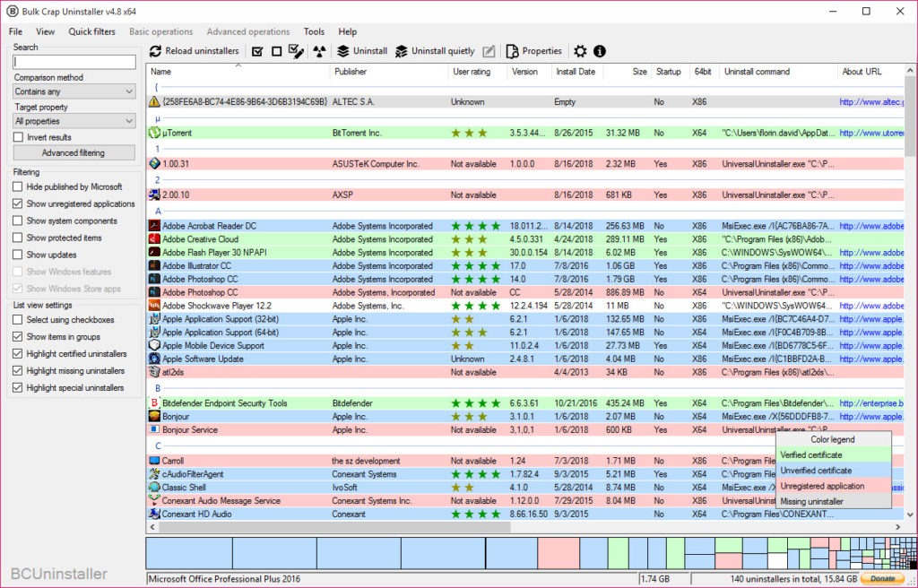Click the Reload uninstallers refresh icon
Screen dimensions: 918x588
[155, 51]
